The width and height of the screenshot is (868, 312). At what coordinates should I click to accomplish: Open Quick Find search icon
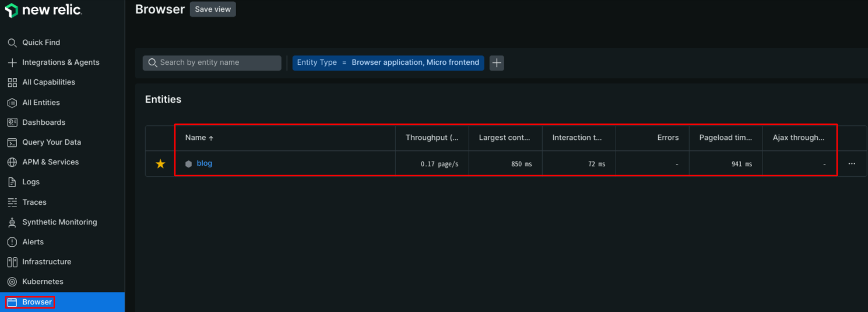[x=12, y=43]
